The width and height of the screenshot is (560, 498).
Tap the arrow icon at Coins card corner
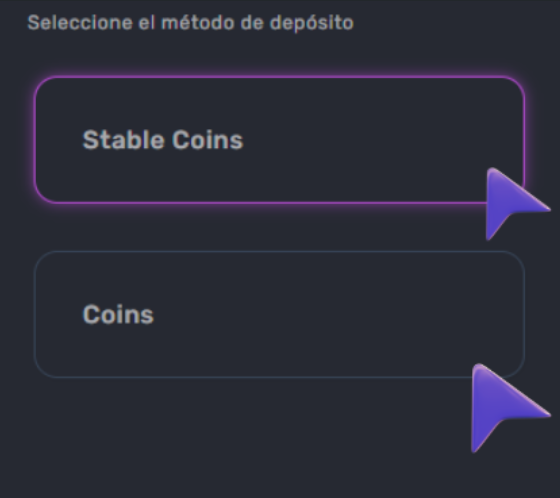click(511, 408)
